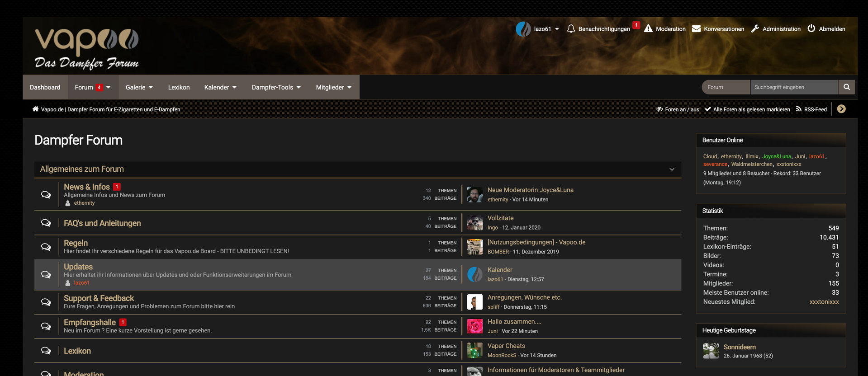Expand the Dampfer-Tools dropdown menu

click(x=276, y=87)
